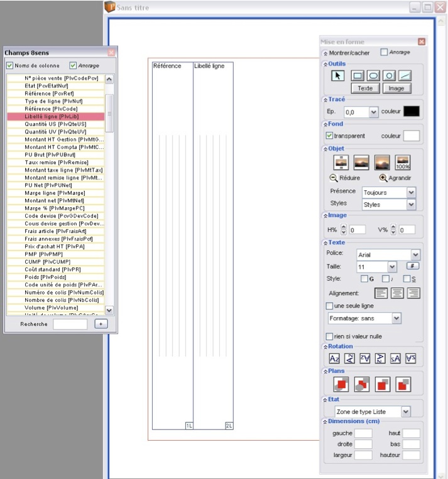Collapse the Outils section

tap(325, 64)
